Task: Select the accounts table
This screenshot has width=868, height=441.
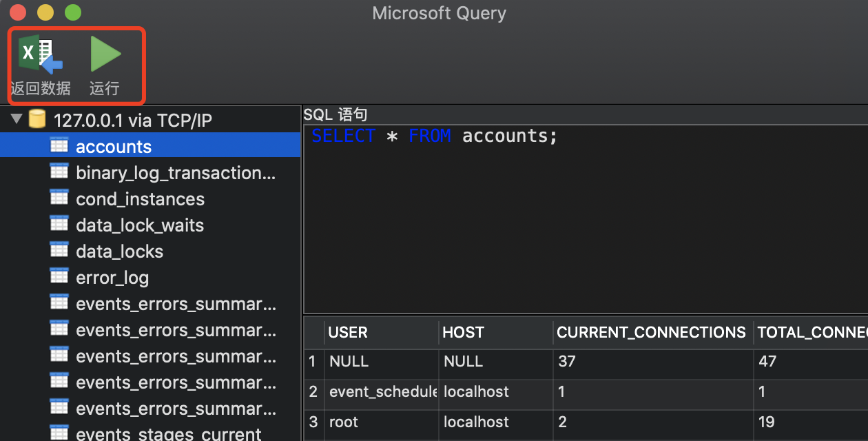Action: coord(114,147)
